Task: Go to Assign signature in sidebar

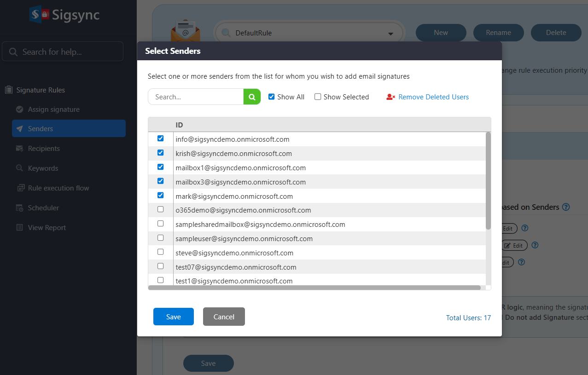Action: click(x=53, y=110)
